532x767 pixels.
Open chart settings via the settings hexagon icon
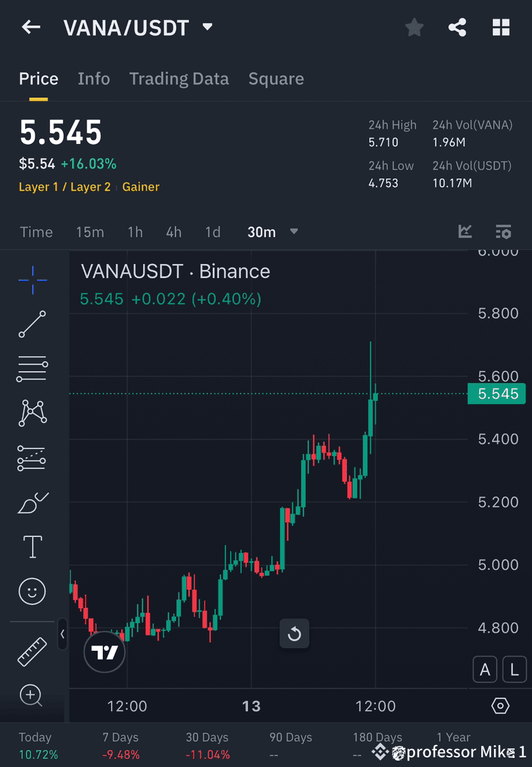(x=501, y=705)
